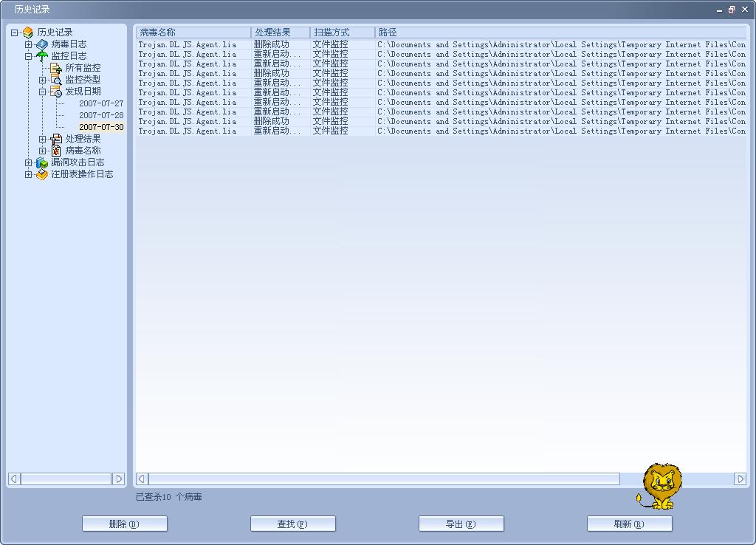Select the 注册表操作日志 tree label
Screen dimensions: 756x545
tap(82, 174)
